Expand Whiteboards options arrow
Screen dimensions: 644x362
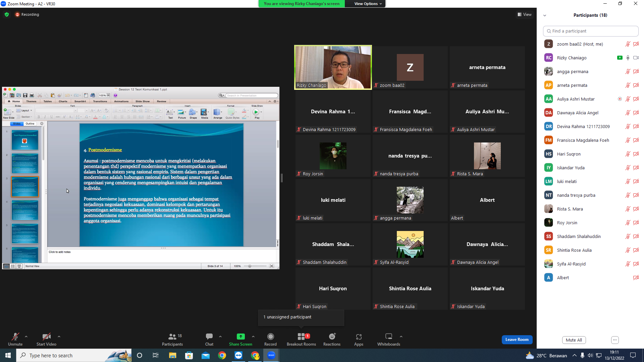pyautogui.click(x=401, y=337)
